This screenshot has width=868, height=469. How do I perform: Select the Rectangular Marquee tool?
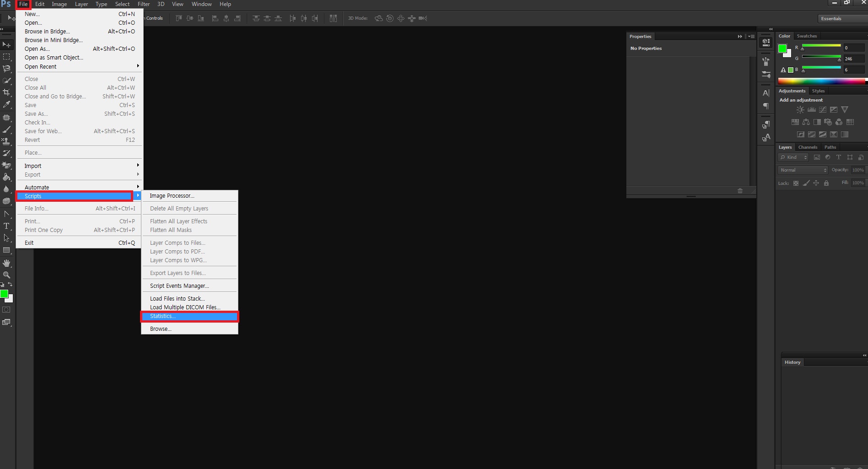tap(6, 57)
